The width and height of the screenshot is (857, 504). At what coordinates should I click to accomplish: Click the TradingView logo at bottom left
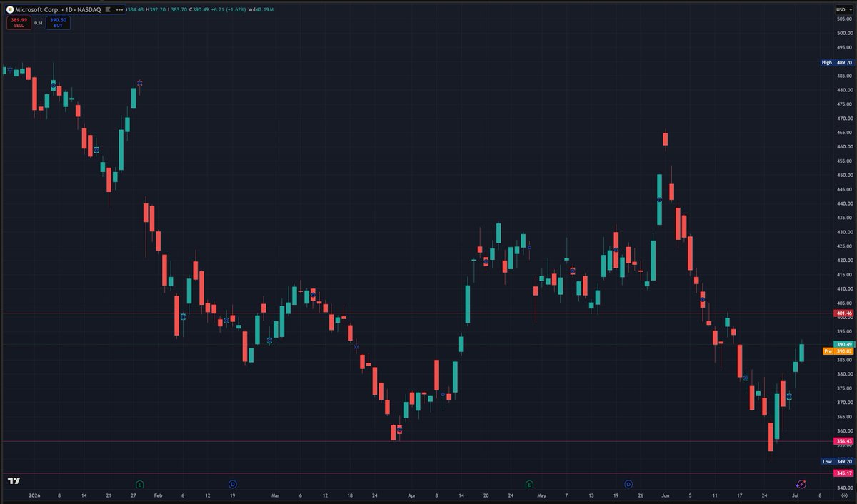click(x=14, y=481)
